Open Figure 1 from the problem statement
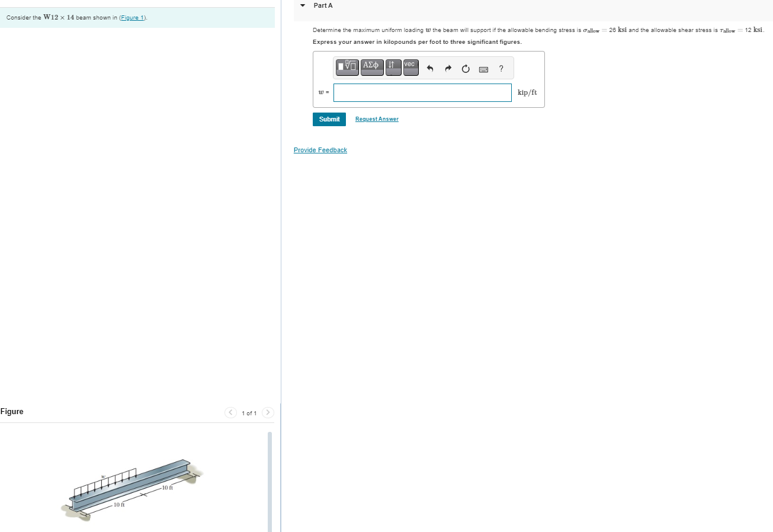773x532 pixels. click(x=131, y=17)
